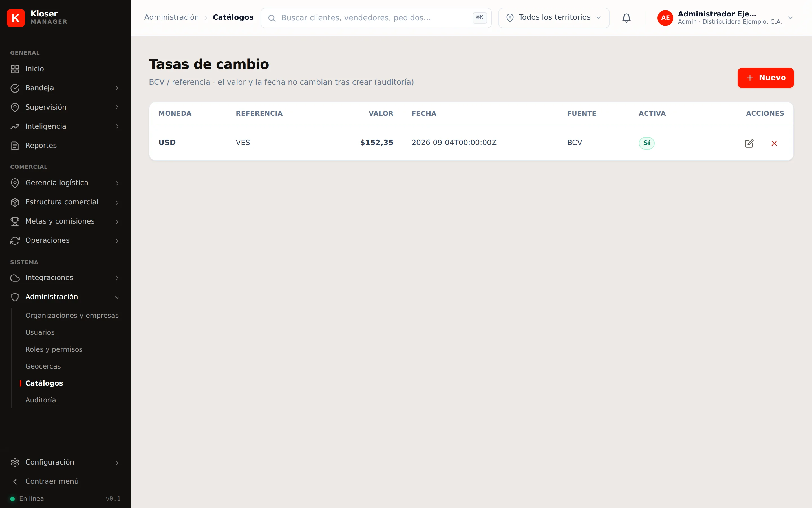The image size is (812, 508).
Task: Expand the Bandeja submenu chevron
Action: pyautogui.click(x=117, y=88)
